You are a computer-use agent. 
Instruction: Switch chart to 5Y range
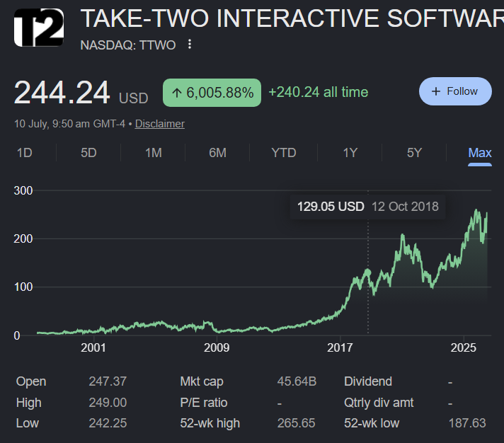click(414, 153)
